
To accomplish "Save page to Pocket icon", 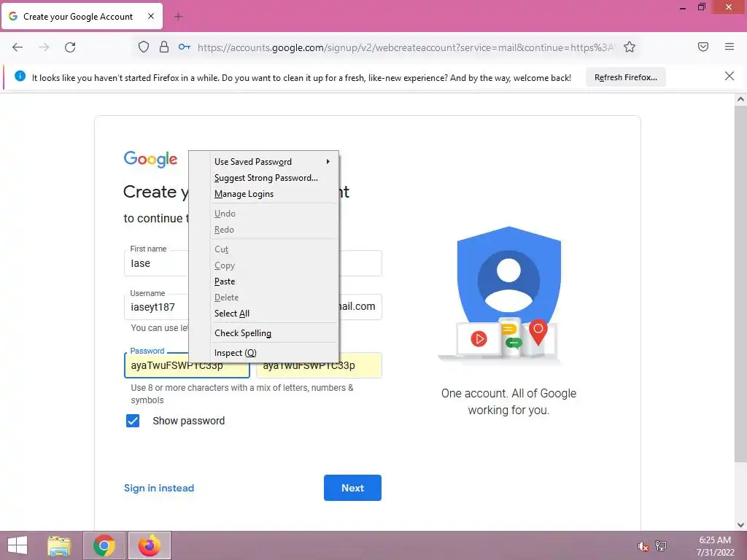I will click(703, 47).
